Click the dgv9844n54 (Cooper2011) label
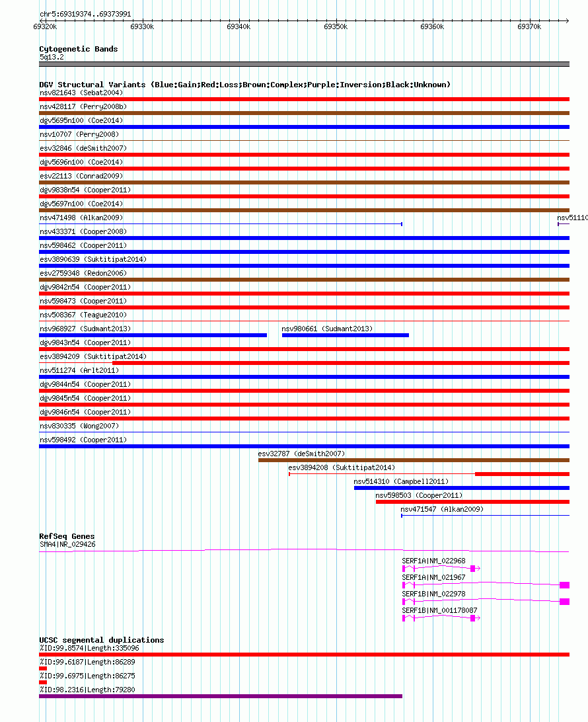This screenshot has width=588, height=722. click(x=85, y=383)
